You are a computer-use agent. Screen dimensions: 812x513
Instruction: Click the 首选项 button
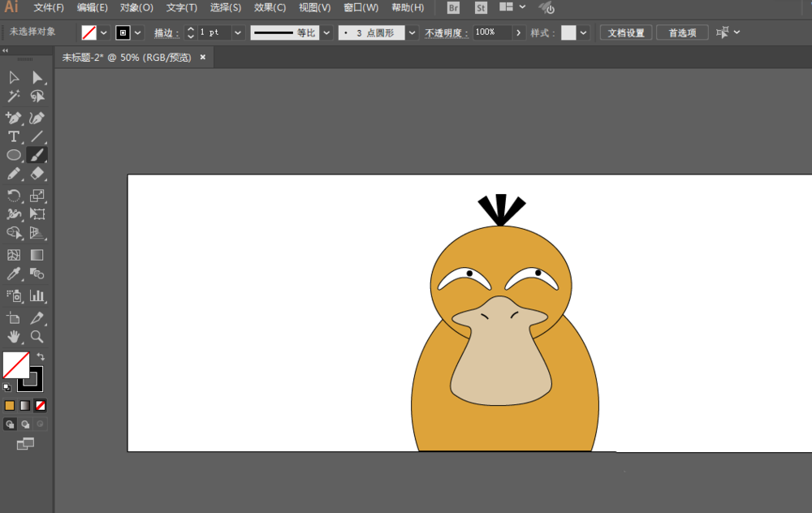pos(682,32)
